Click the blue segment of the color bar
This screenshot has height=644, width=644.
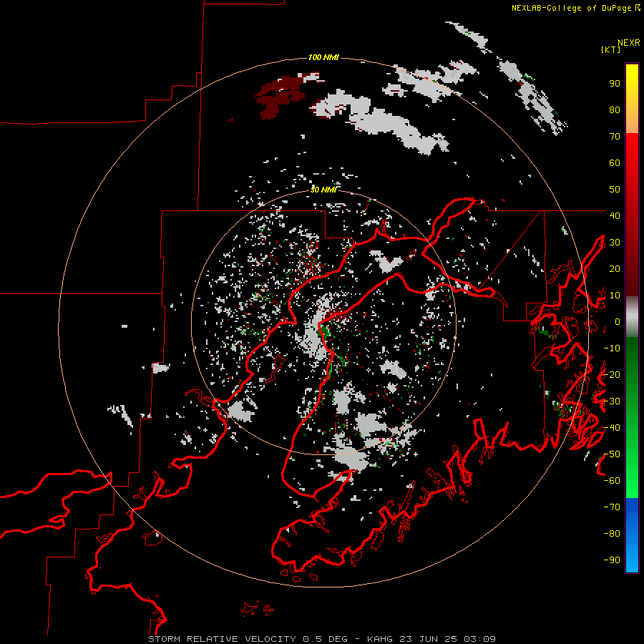[632, 535]
